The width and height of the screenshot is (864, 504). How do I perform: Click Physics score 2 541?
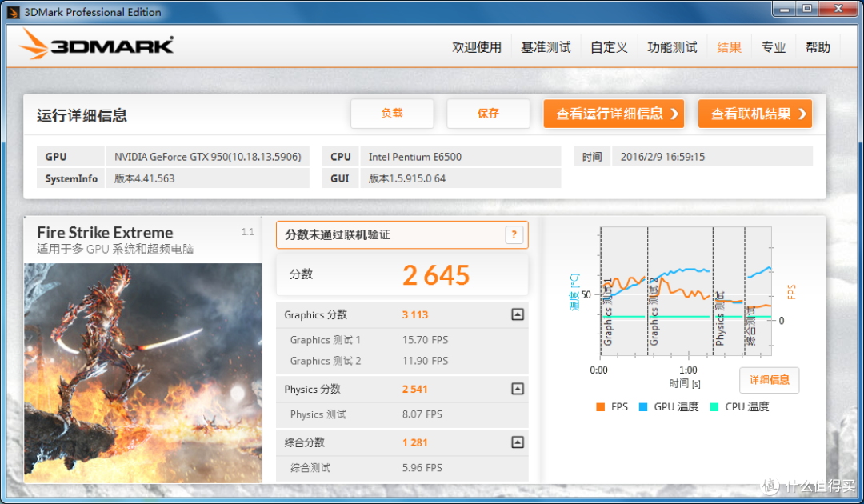(415, 390)
